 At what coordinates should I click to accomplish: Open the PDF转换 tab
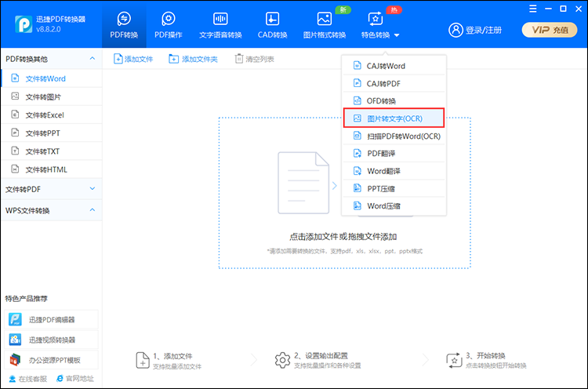pos(124,26)
